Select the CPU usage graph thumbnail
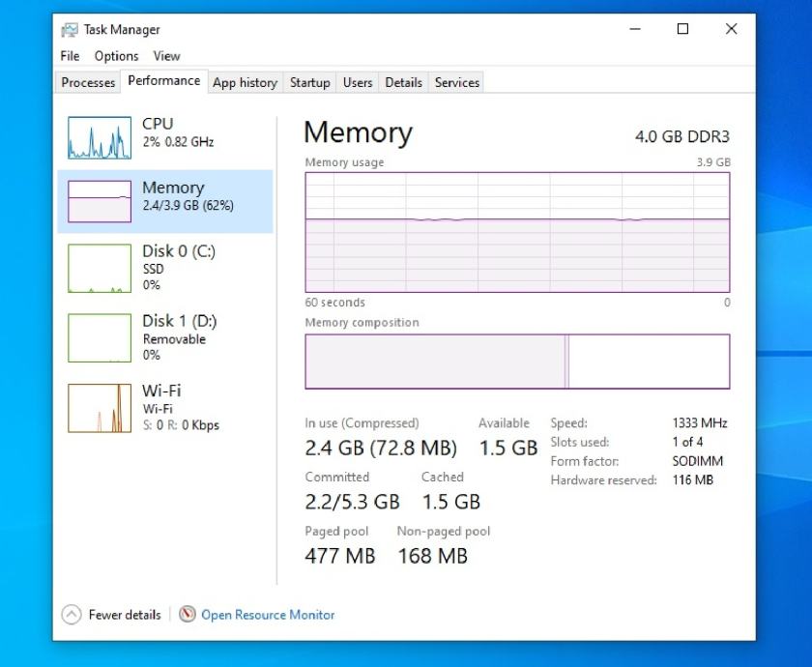This screenshot has width=812, height=667. click(100, 137)
